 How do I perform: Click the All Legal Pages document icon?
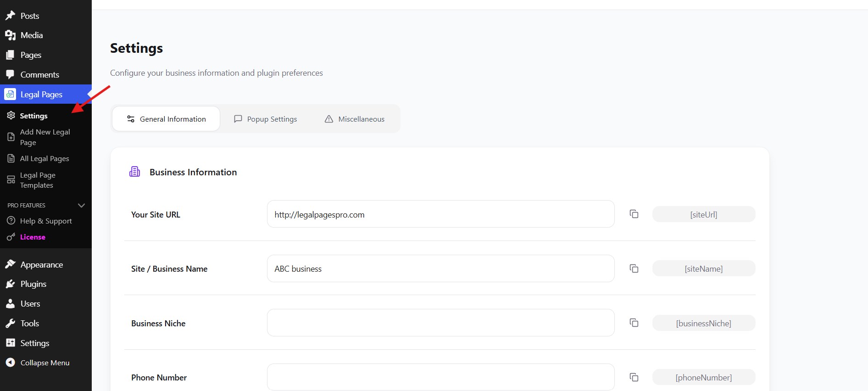click(x=11, y=158)
